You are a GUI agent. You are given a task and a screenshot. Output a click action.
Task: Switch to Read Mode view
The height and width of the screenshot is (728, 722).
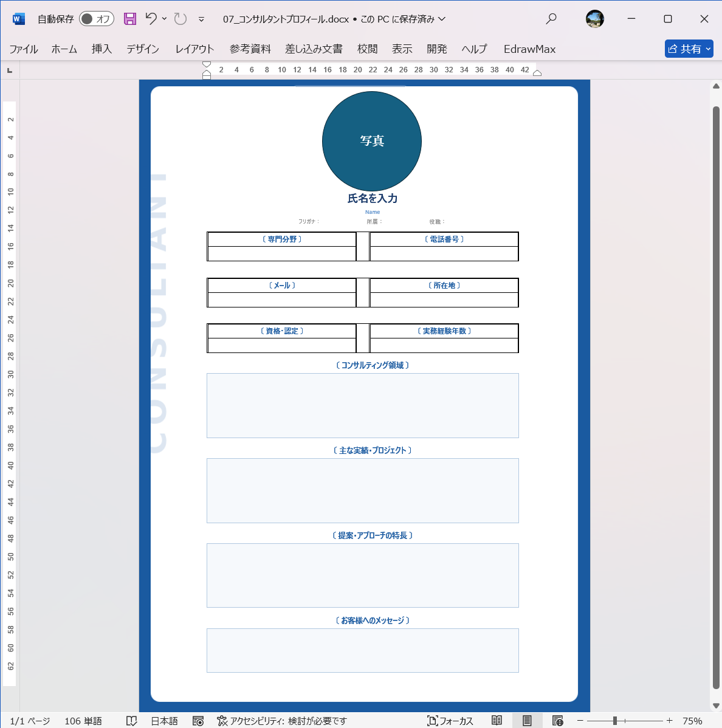496,721
